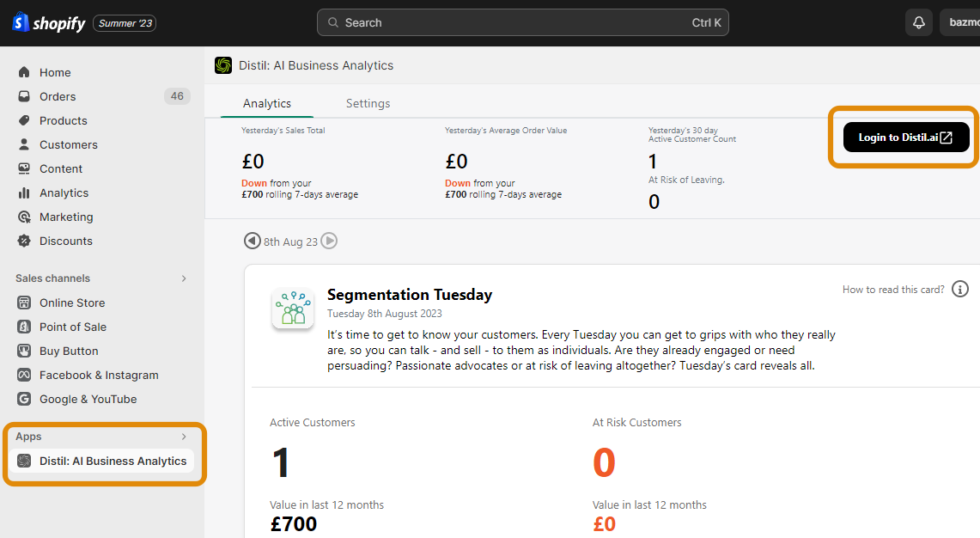
Task: Click the Apps heading
Action: (28, 437)
